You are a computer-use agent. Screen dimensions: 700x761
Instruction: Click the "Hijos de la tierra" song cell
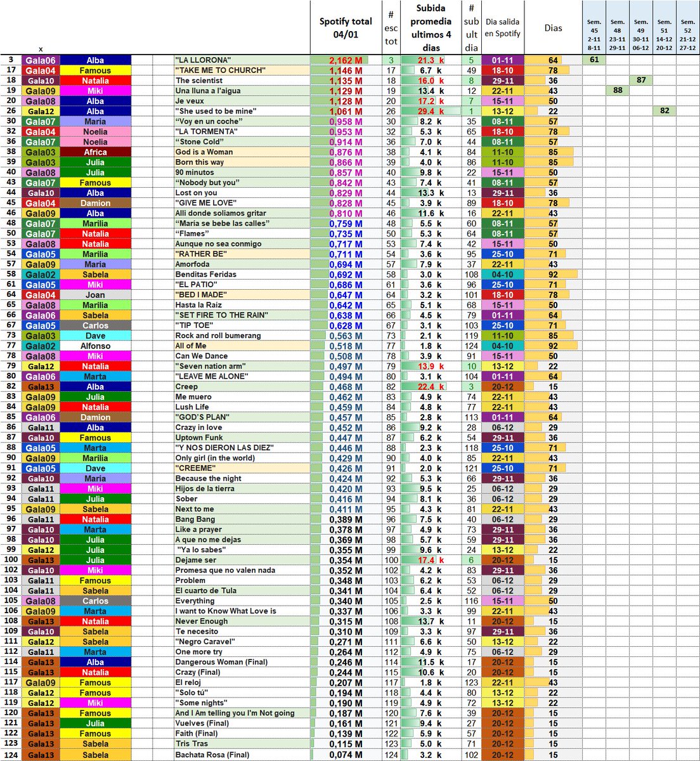[242, 488]
